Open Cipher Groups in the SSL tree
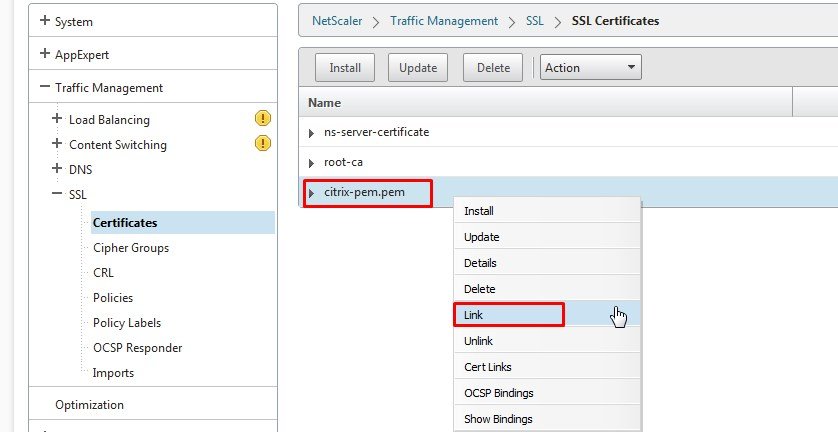The image size is (838, 432). pos(130,248)
